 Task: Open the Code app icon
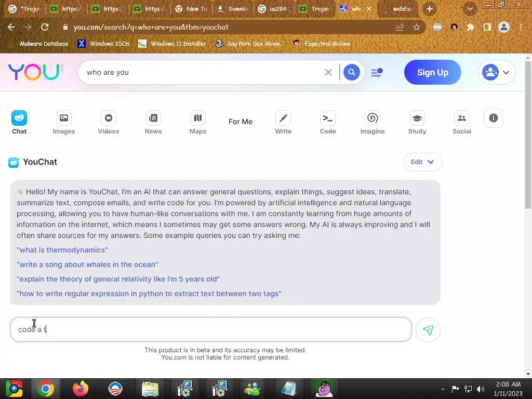pos(328,118)
